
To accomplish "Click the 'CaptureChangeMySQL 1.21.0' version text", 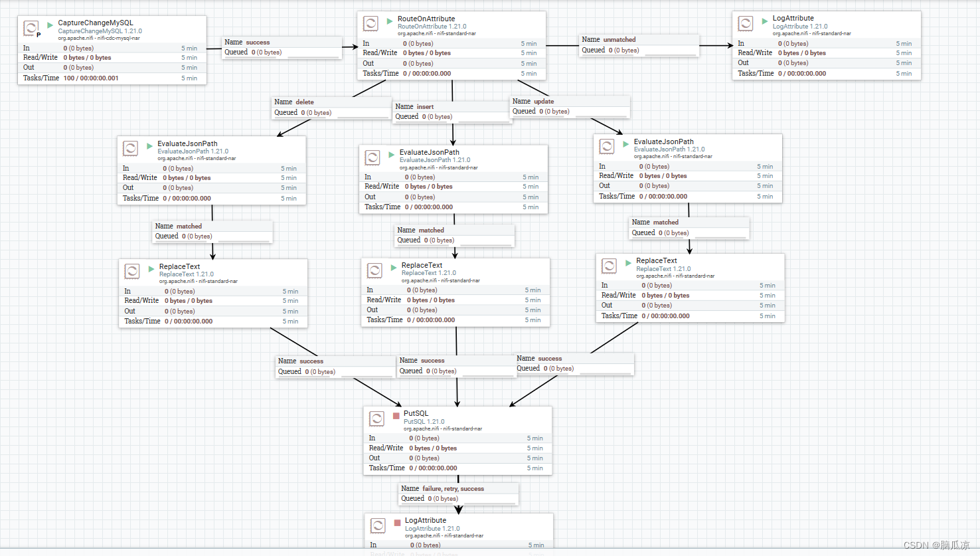I will pyautogui.click(x=100, y=31).
